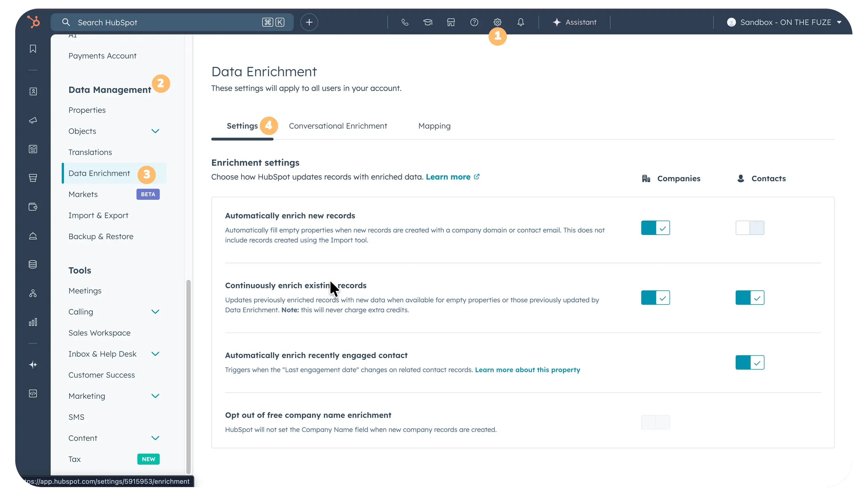The height and width of the screenshot is (496, 868).
Task: Open the bar chart Reporting sidebar icon
Action: 33,322
